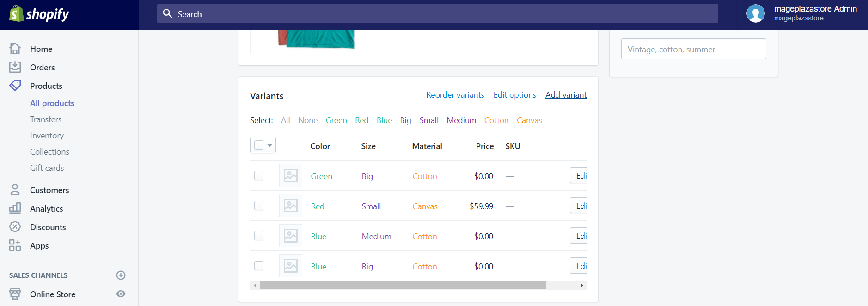Click the Orders inbox icon
The image size is (868, 306).
(15, 67)
